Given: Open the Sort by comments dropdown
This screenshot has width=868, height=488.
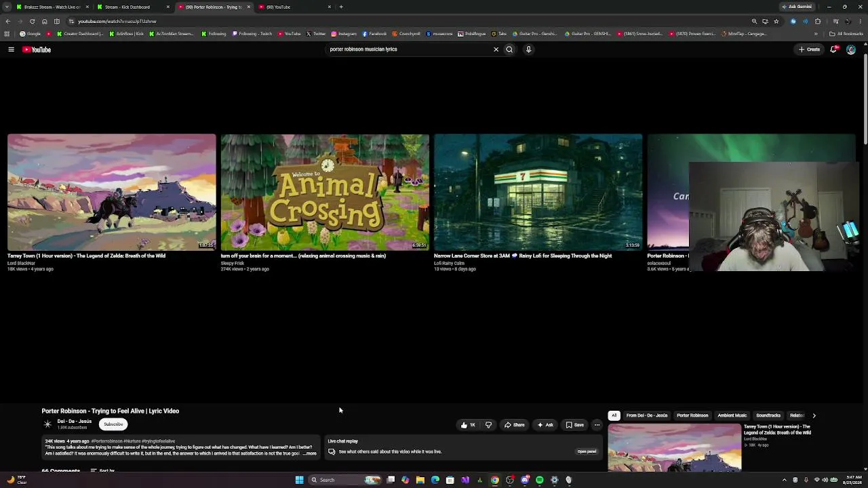Looking at the screenshot, I should [x=102, y=470].
